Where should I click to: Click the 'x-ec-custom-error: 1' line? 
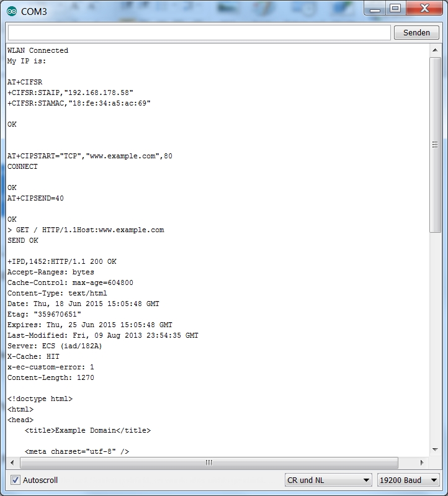pos(51,367)
